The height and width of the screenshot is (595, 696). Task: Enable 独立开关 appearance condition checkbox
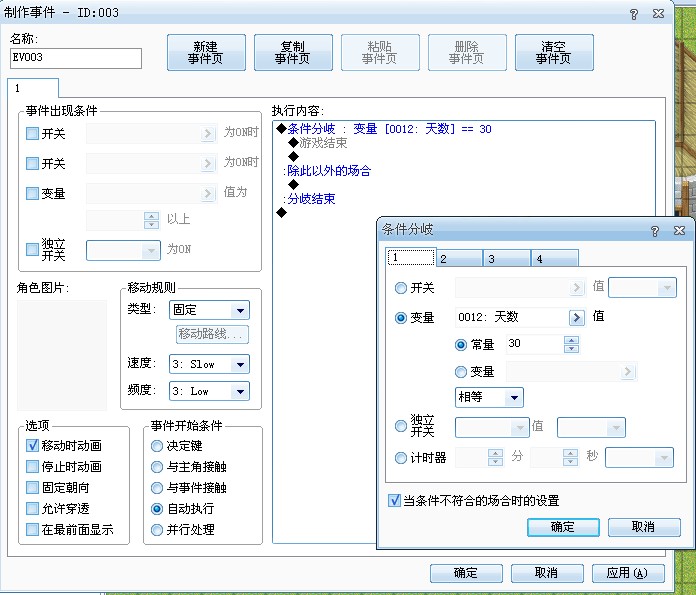pyautogui.click(x=32, y=249)
